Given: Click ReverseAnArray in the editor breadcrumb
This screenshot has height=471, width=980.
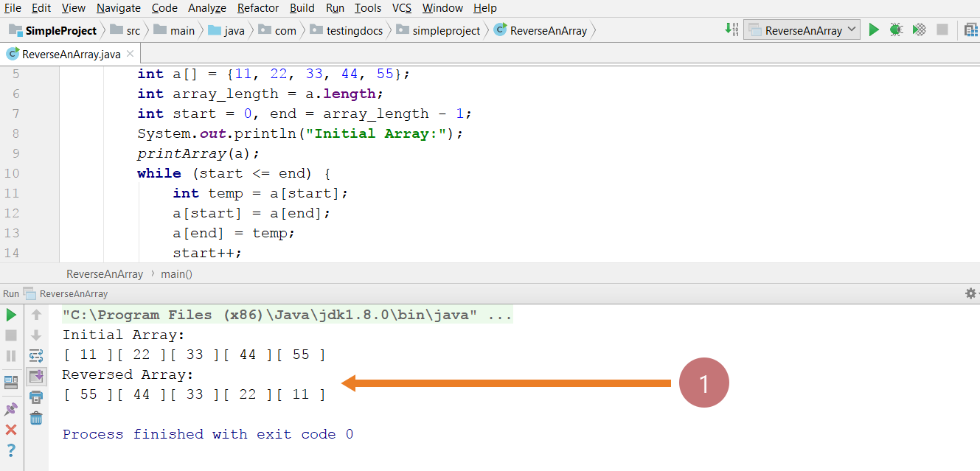Looking at the screenshot, I should [105, 273].
